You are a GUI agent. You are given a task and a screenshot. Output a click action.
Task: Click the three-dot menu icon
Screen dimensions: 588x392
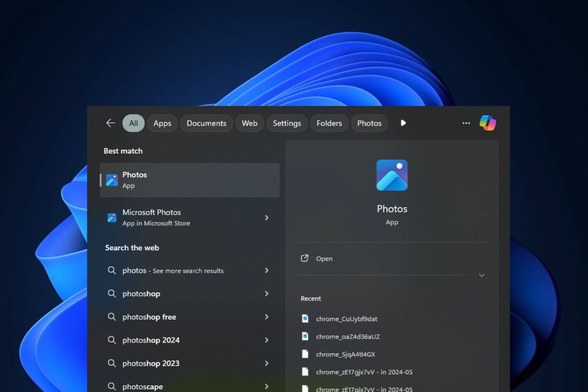466,123
